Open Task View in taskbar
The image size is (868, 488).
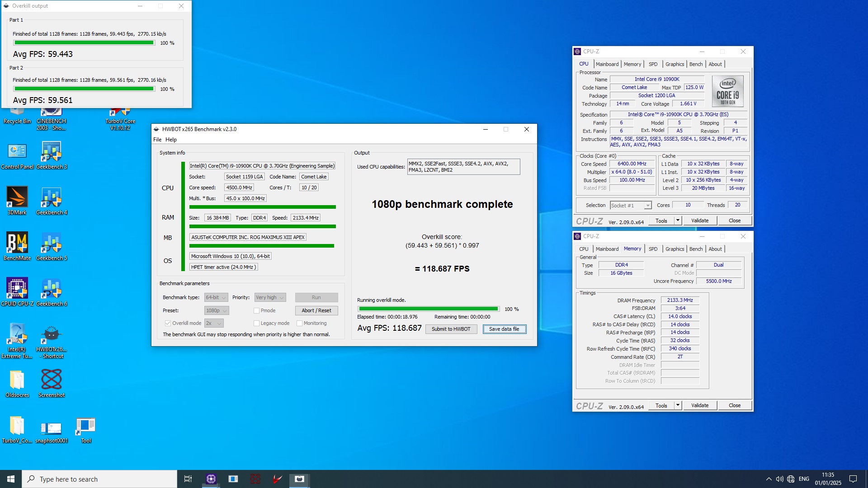click(x=188, y=479)
